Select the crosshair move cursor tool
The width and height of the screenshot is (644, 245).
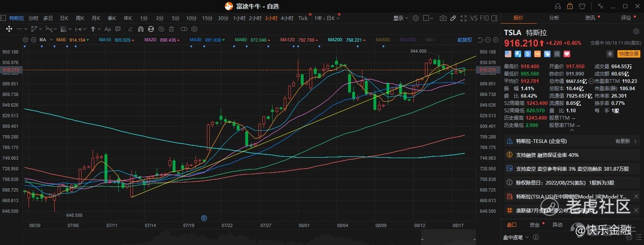coord(9,29)
